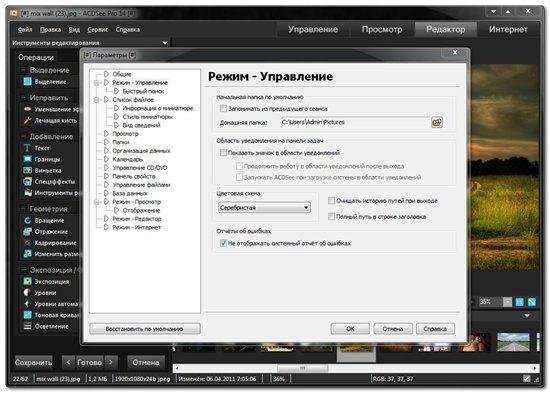The height and width of the screenshot is (393, 550).
Task: Click OK in the Параметры dialog
Action: 350,329
